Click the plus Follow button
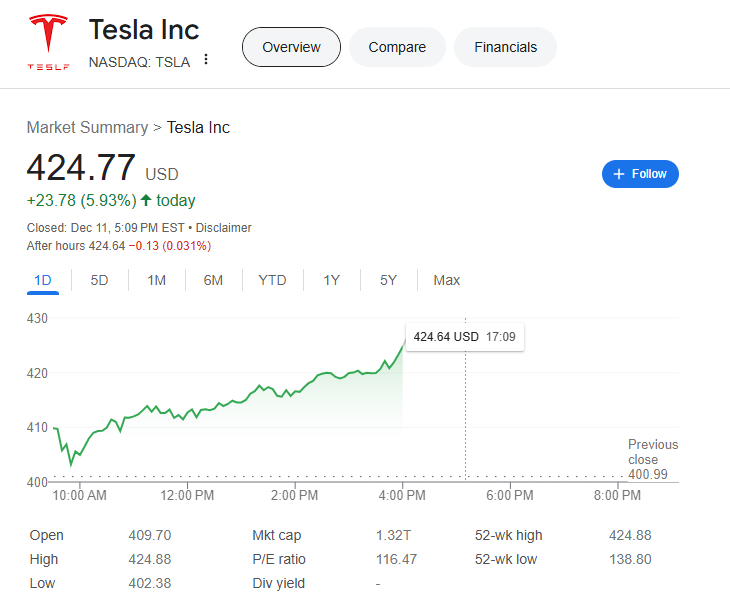The image size is (730, 610). click(640, 174)
